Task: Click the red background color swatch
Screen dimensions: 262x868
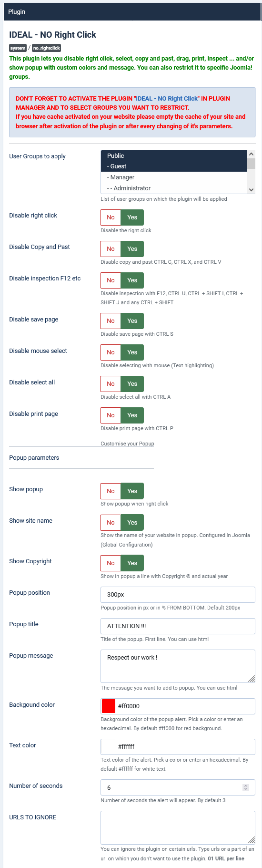Action: click(x=109, y=706)
